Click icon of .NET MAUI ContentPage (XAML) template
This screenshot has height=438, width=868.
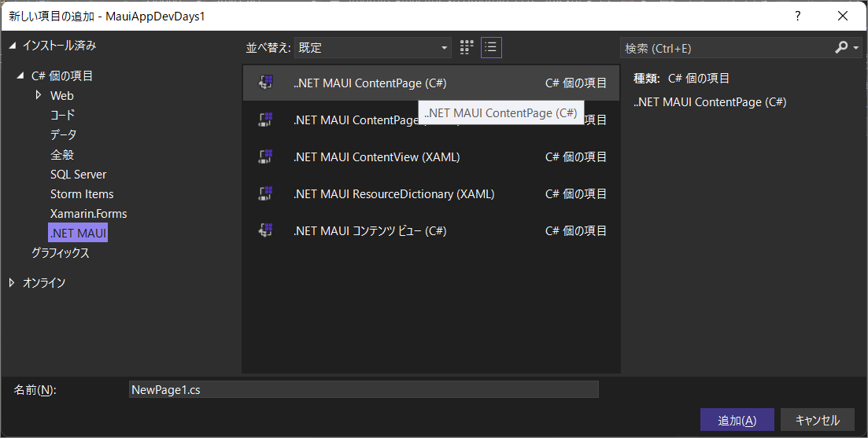click(x=266, y=120)
